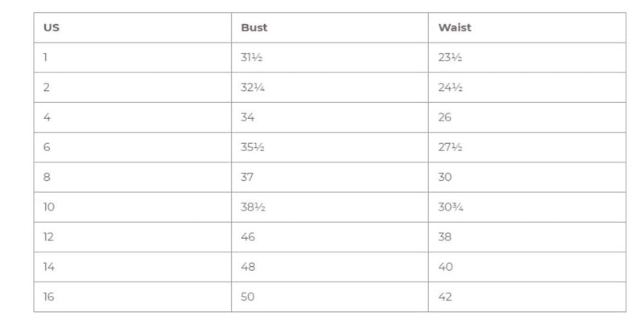Click the US column header

pos(133,27)
